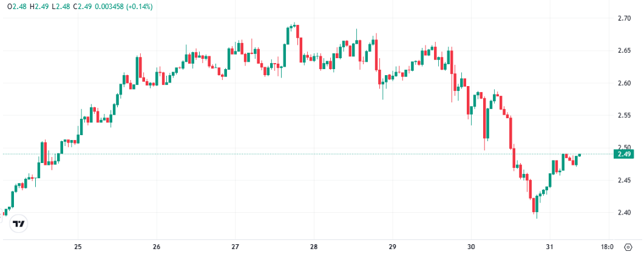Click the 18:00 time axis label

click(606, 247)
